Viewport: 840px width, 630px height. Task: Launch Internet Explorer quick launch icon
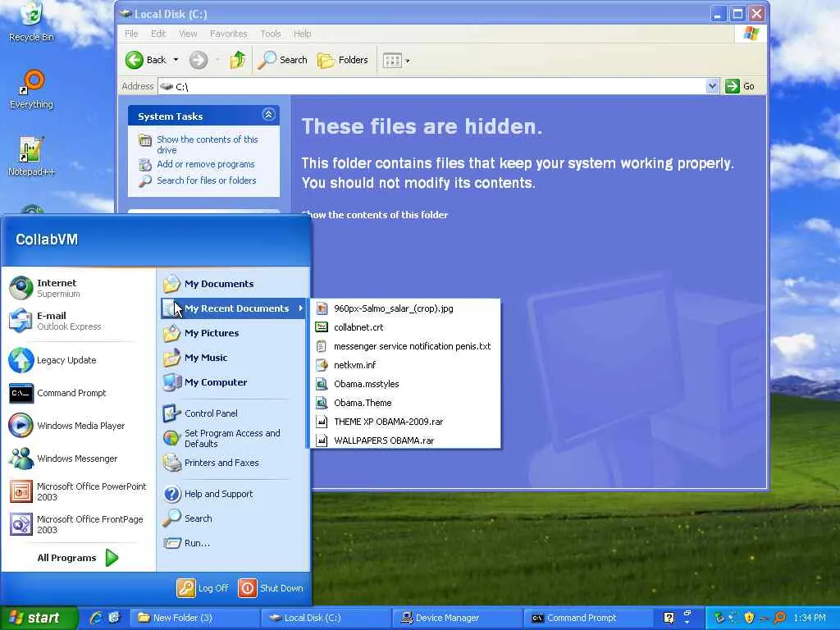pyautogui.click(x=97, y=618)
